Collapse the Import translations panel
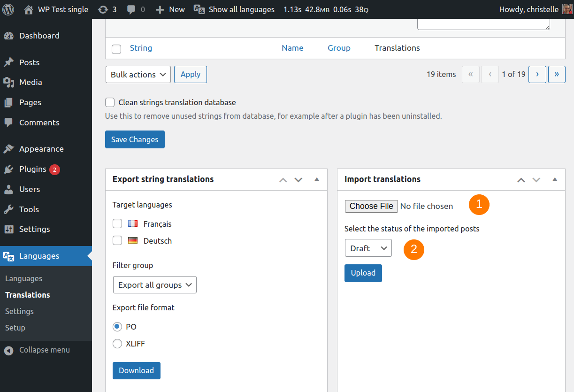574x392 pixels. (x=555, y=179)
